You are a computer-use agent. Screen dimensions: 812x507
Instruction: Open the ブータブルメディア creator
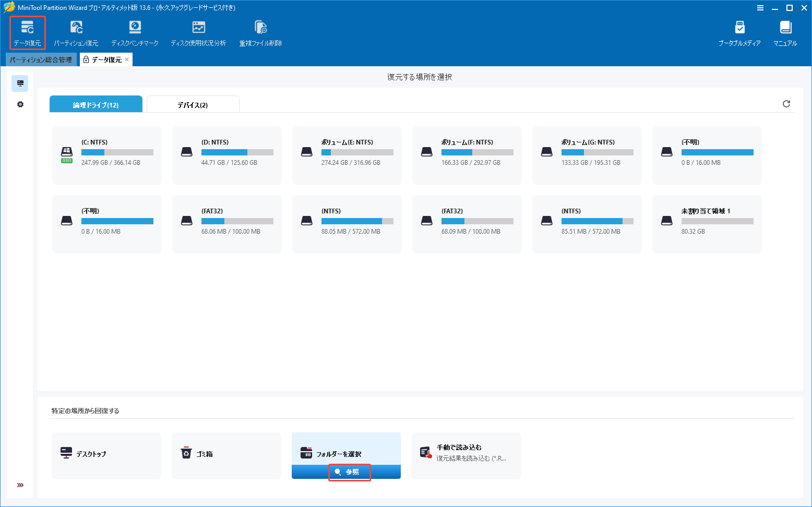click(741, 32)
